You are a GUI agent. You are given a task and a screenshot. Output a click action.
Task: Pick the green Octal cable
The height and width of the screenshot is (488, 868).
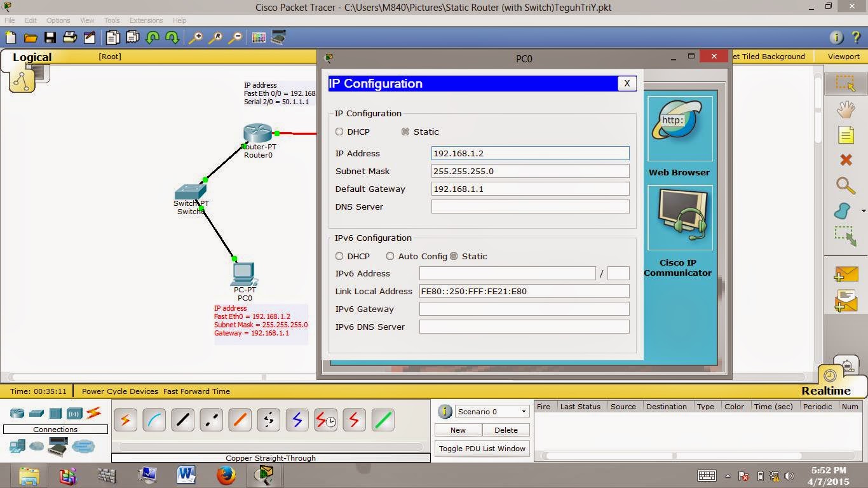383,420
